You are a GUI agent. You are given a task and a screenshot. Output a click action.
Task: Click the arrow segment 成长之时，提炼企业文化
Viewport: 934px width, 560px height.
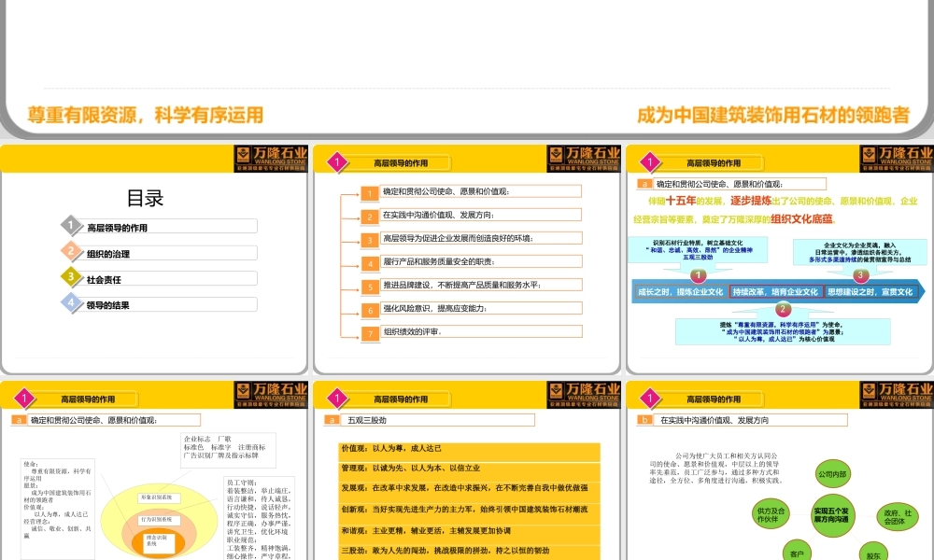click(x=680, y=291)
